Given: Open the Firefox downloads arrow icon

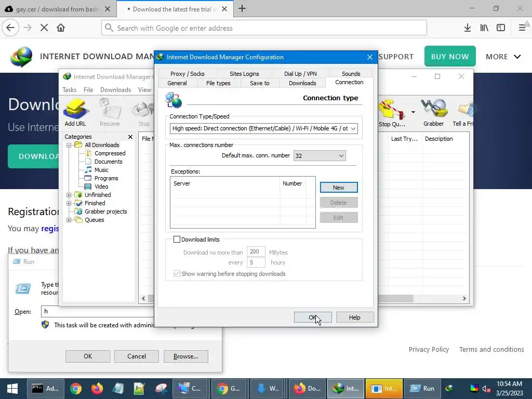Looking at the screenshot, I should [x=467, y=28].
